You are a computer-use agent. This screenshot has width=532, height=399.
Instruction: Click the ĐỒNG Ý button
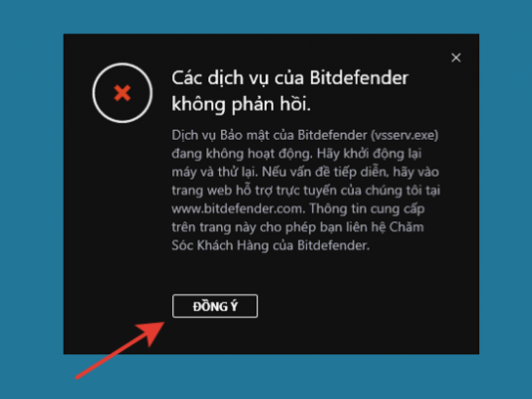pyautogui.click(x=215, y=306)
